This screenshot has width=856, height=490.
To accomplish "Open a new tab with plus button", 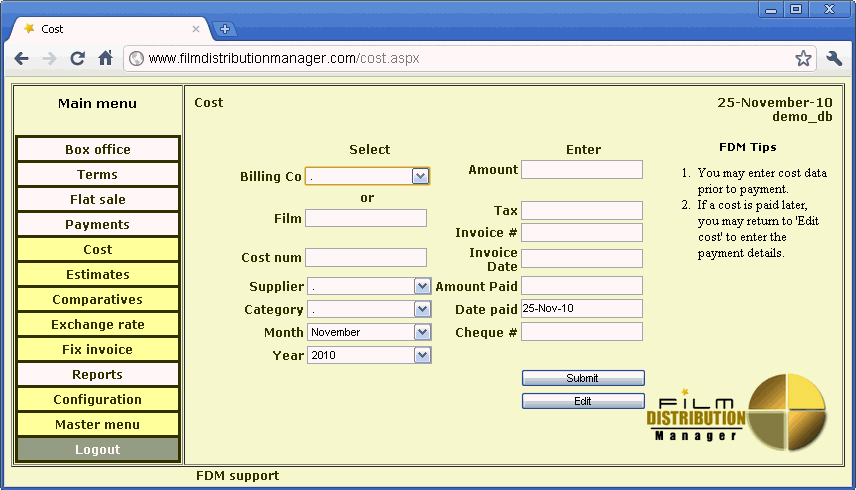I will (225, 29).
